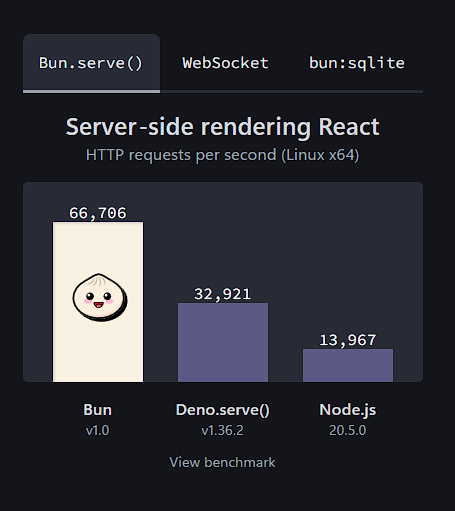Click the Node.js purple bar

[348, 365]
